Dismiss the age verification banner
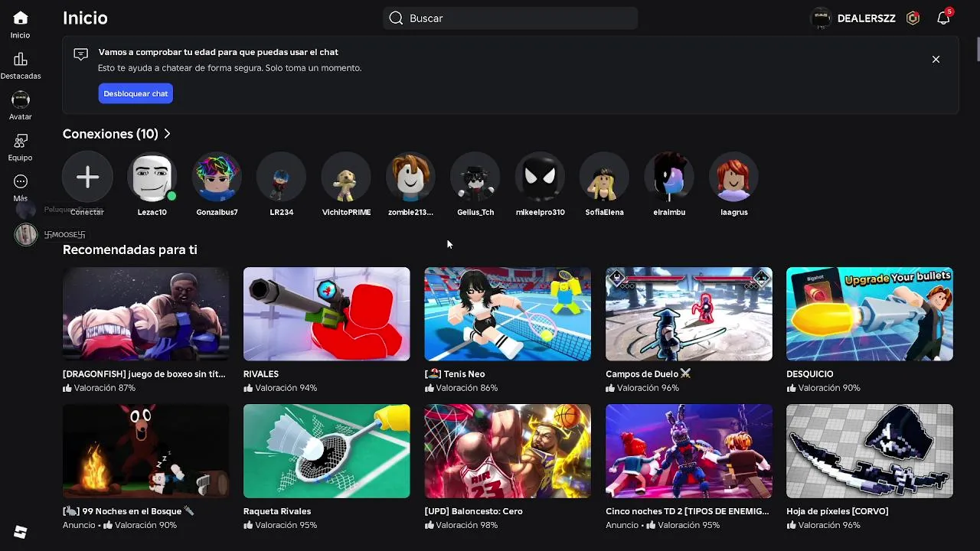This screenshot has height=551, width=980. point(936,59)
